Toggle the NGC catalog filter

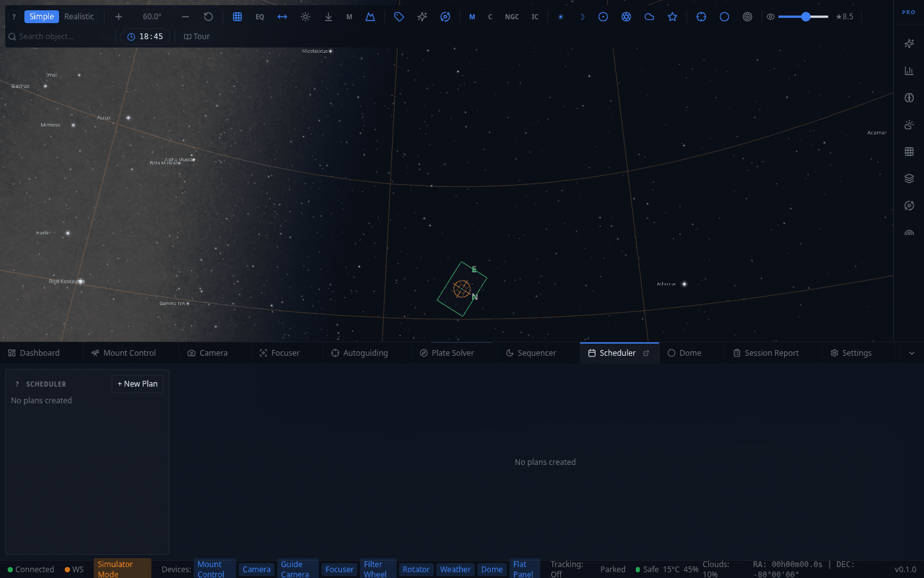click(x=512, y=17)
